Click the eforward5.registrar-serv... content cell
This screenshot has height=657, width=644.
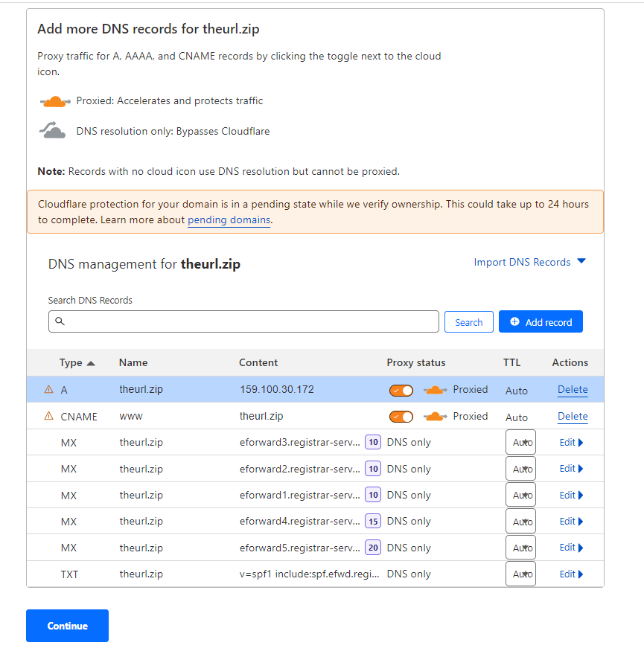tap(300, 548)
